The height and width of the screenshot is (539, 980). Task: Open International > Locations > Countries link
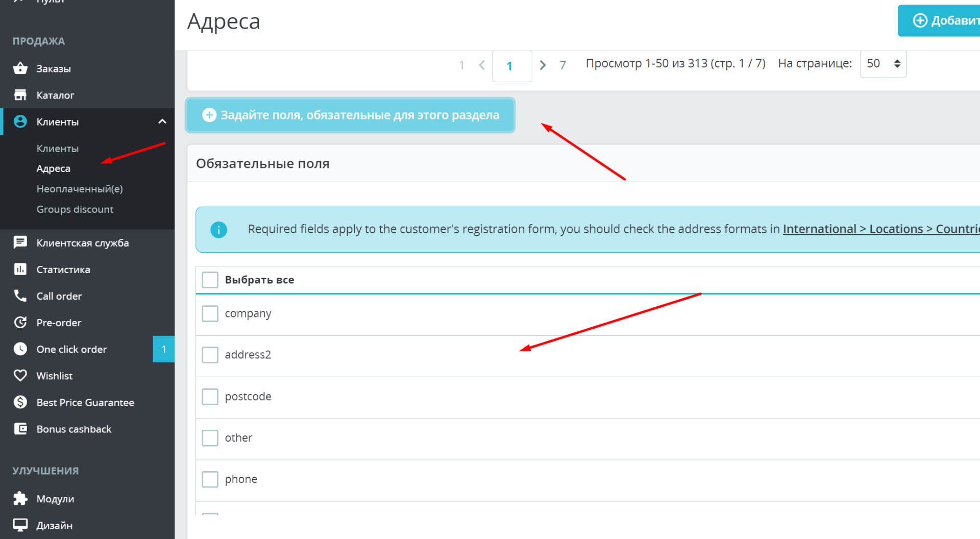(881, 229)
